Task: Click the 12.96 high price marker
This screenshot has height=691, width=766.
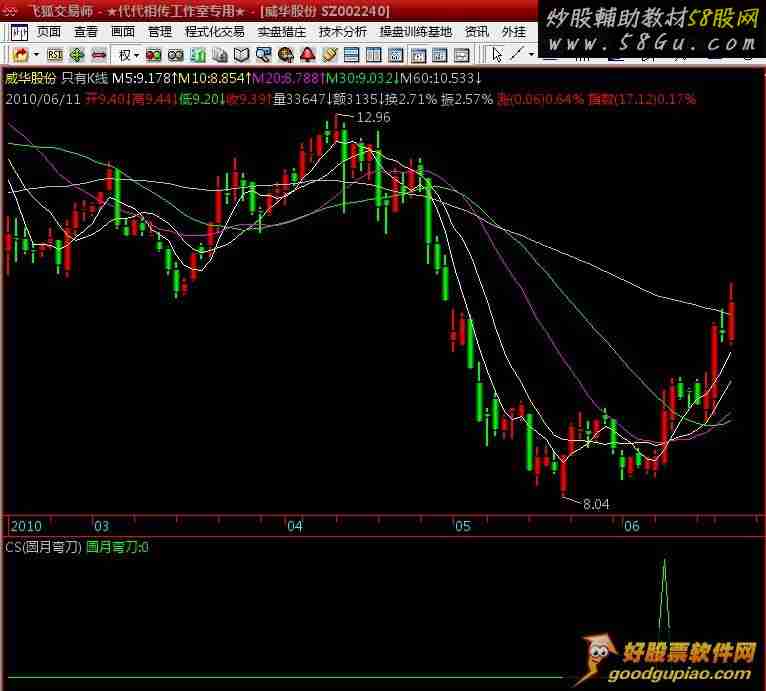Action: pyautogui.click(x=372, y=117)
